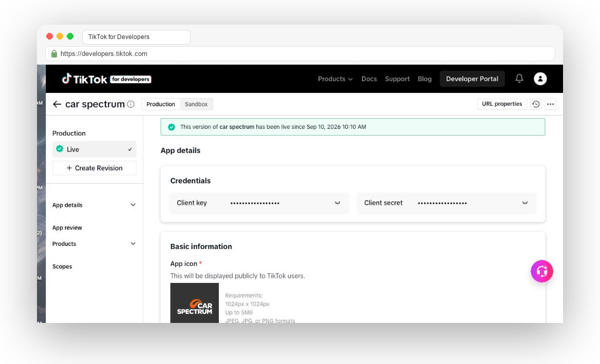Click the TikTok for developers logo
The width and height of the screenshot is (600, 364).
pyautogui.click(x=106, y=79)
